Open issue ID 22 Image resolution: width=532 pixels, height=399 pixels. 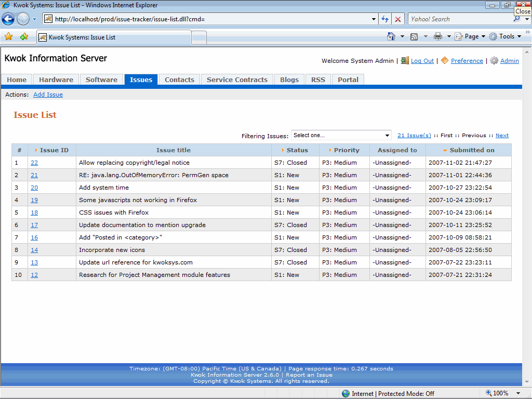[x=34, y=163]
